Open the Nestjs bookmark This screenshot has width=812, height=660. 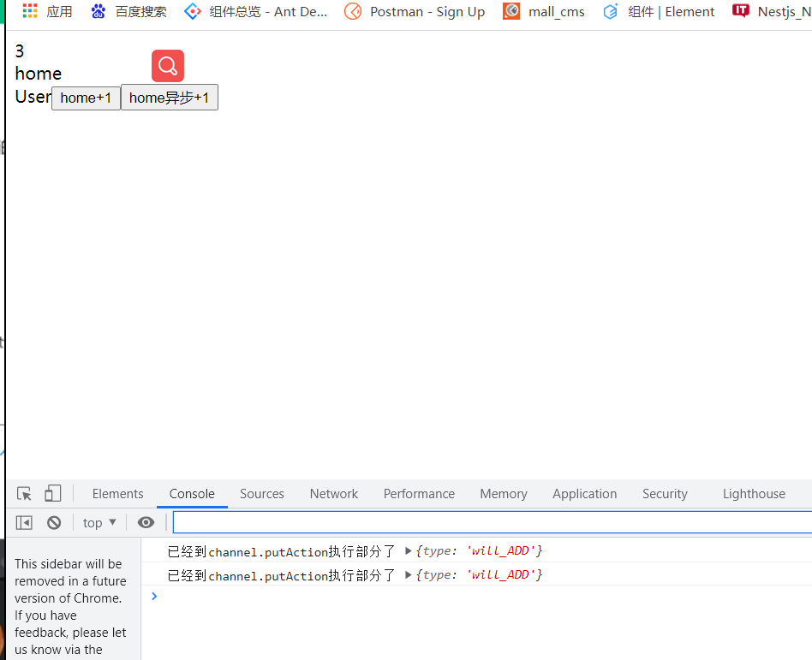[772, 11]
